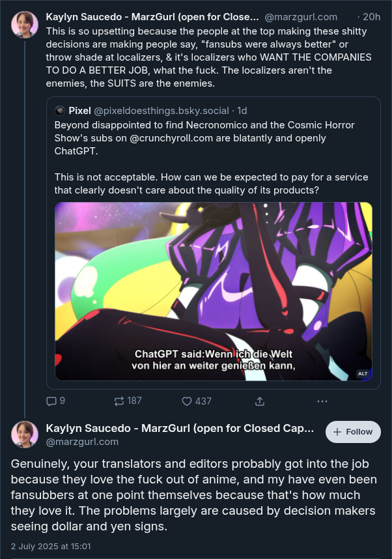Click the 1d timestamp in the quoted post

tap(242, 111)
